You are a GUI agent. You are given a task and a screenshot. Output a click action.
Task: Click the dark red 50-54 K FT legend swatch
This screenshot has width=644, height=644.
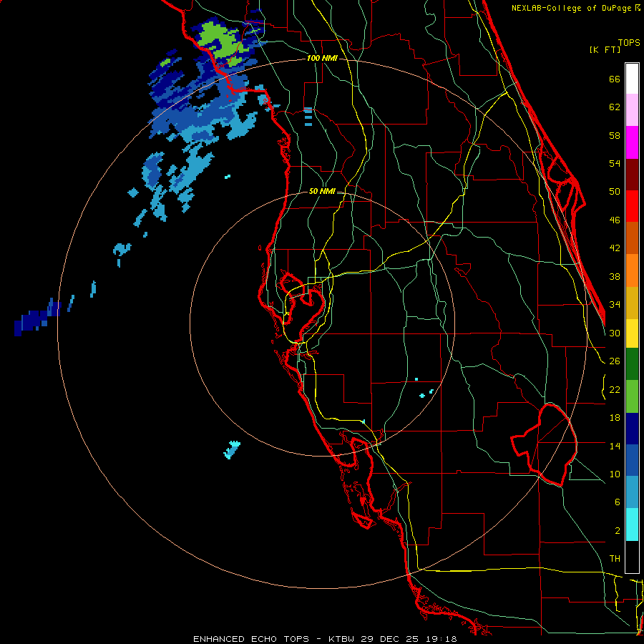632,175
